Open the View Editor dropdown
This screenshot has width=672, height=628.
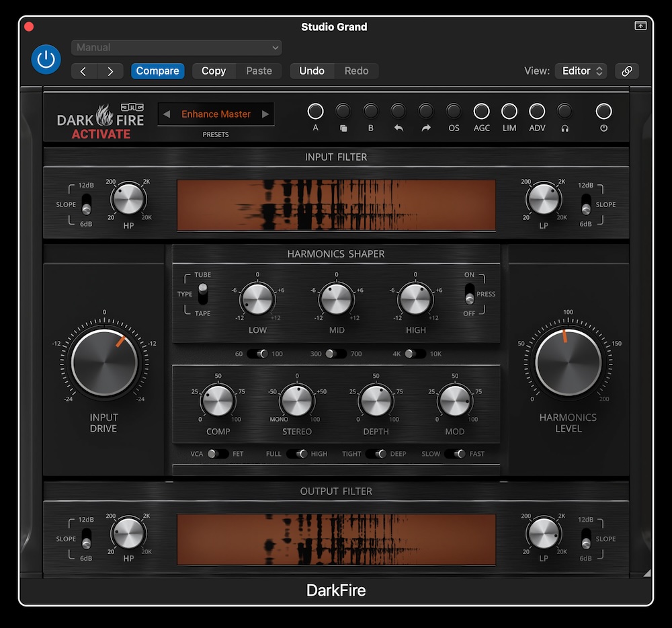point(581,71)
